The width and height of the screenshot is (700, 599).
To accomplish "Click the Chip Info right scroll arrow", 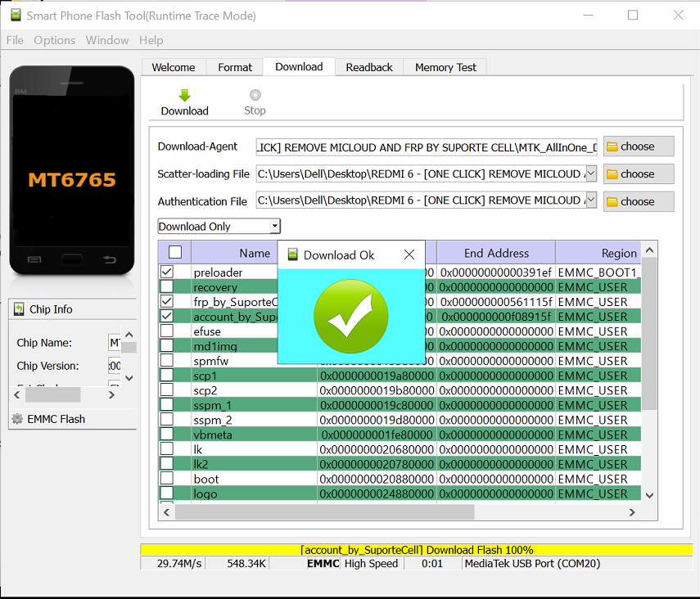I will click(111, 394).
